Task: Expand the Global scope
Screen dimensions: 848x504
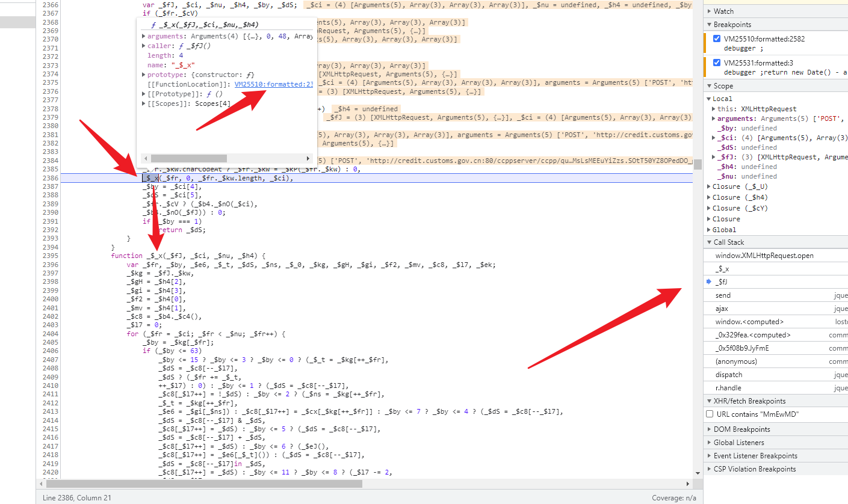Action: (708, 230)
